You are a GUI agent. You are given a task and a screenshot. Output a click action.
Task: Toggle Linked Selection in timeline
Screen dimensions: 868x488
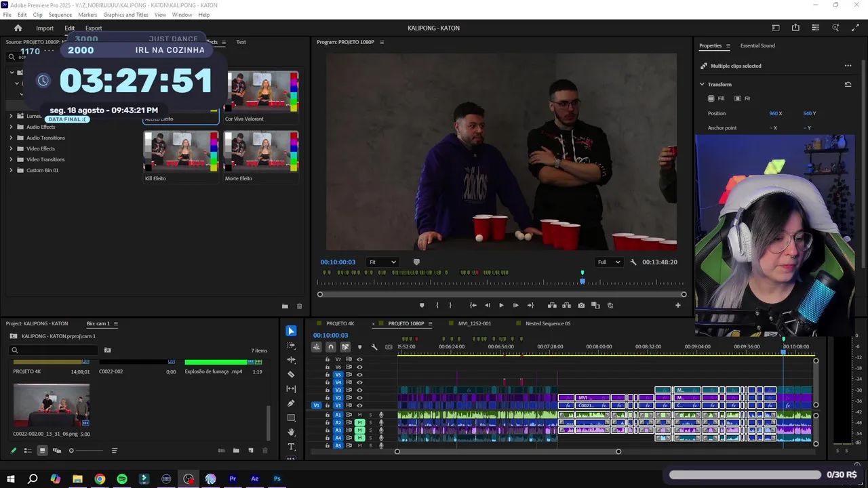[x=345, y=347]
